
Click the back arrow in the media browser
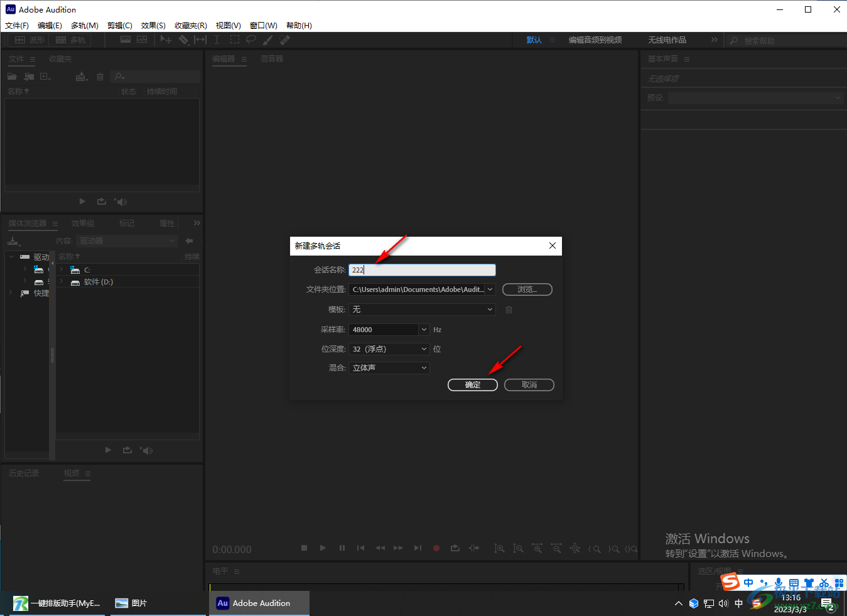point(189,240)
